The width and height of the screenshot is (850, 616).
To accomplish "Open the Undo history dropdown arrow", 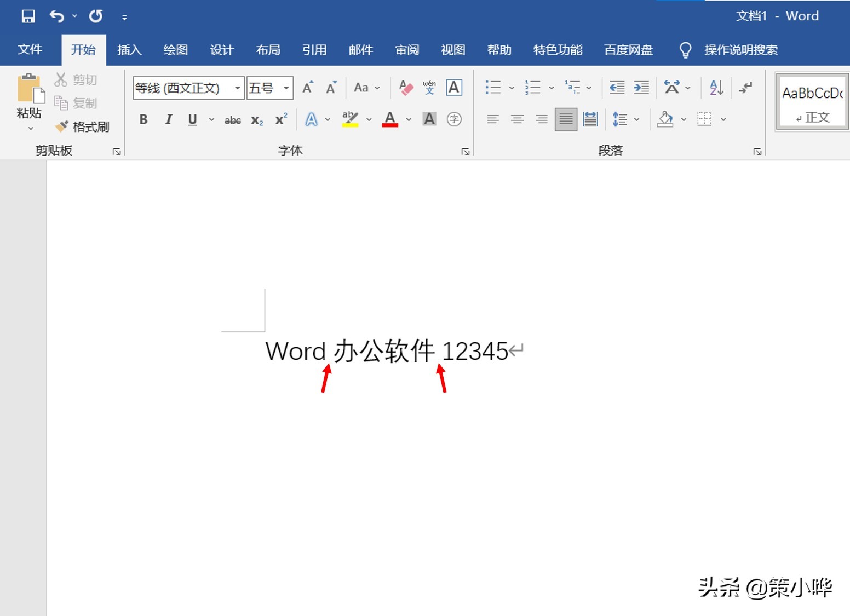I will click(x=74, y=16).
